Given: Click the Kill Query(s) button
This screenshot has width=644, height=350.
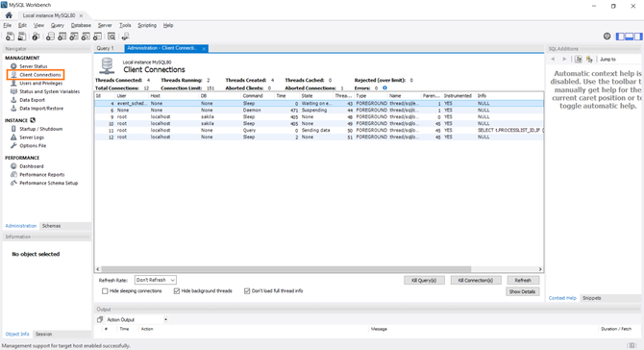Looking at the screenshot, I should click(424, 280).
